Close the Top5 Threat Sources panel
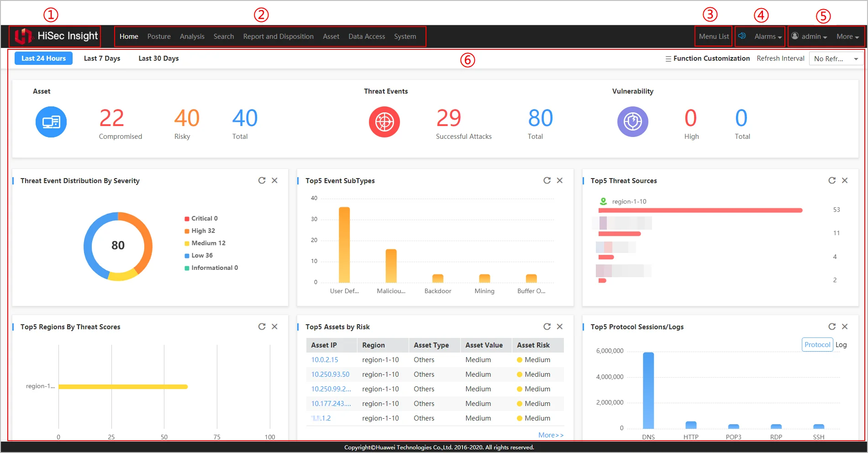868x453 pixels. tap(845, 180)
